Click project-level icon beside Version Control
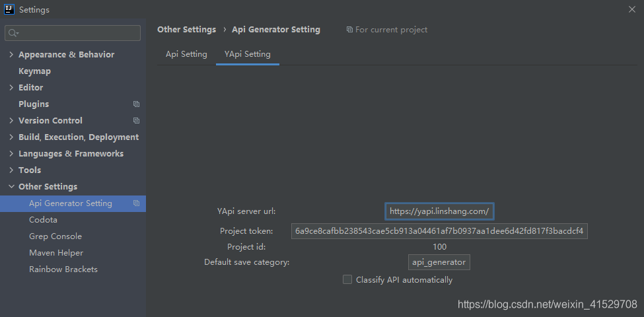The width and height of the screenshot is (644, 317). pos(136,121)
